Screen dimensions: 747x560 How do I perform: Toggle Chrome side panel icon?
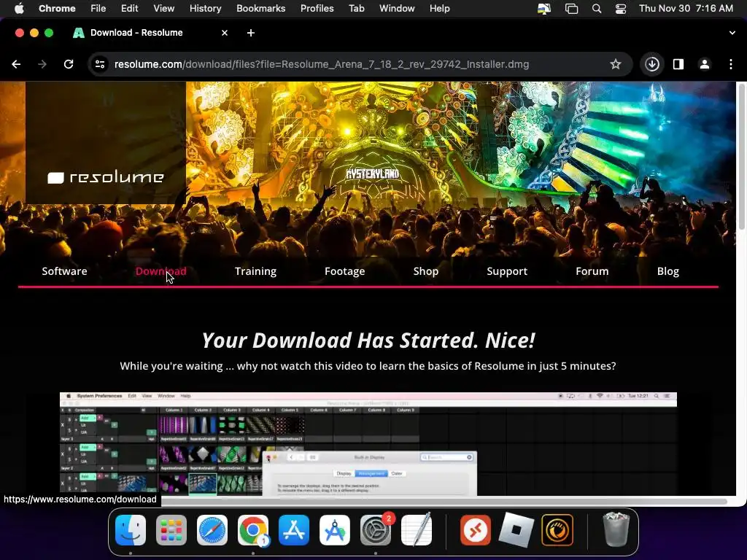678,64
